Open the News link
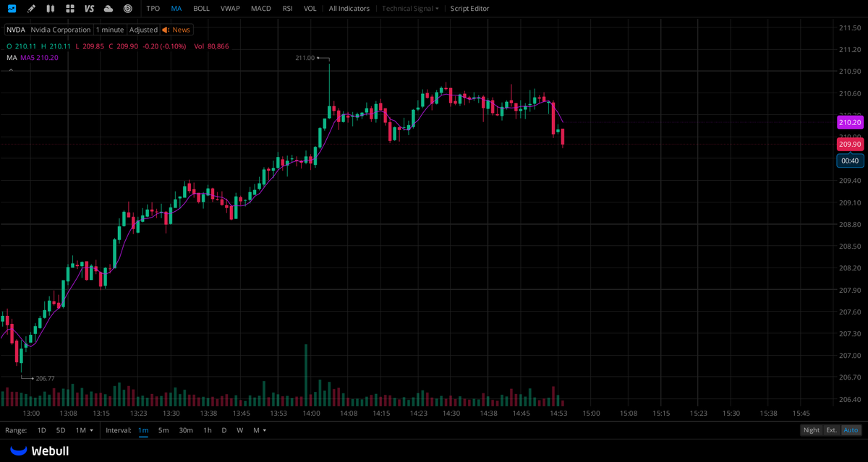The width and height of the screenshot is (868, 462). coord(181,30)
